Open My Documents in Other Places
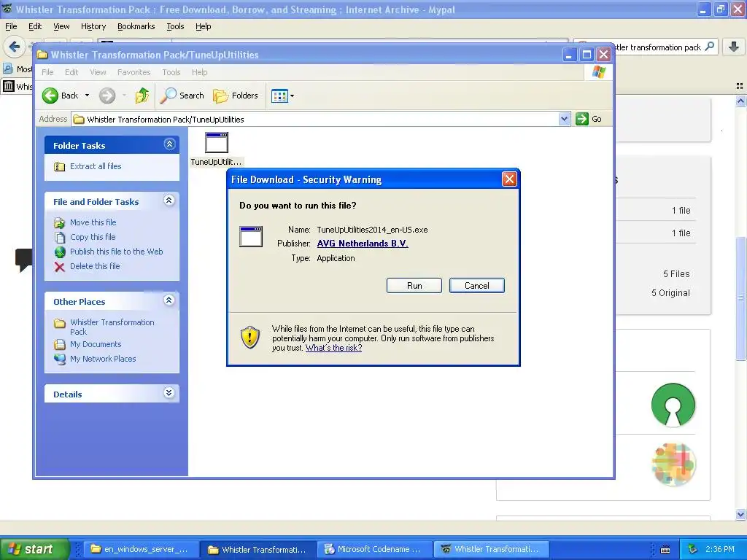The width and height of the screenshot is (747, 560). [96, 344]
